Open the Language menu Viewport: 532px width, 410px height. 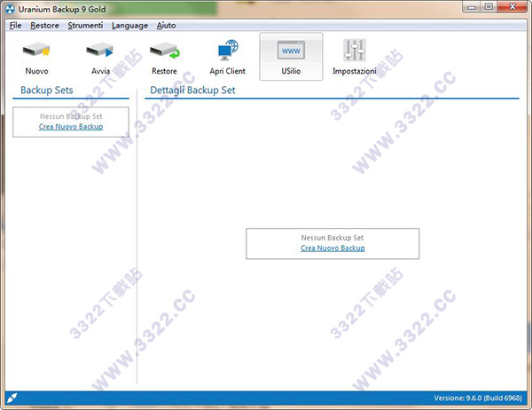click(x=129, y=26)
